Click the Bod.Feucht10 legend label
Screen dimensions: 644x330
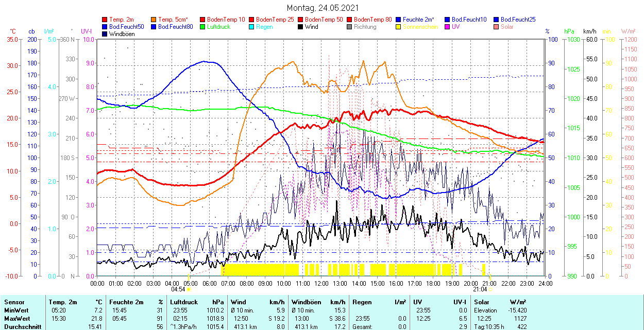pyautogui.click(x=469, y=20)
